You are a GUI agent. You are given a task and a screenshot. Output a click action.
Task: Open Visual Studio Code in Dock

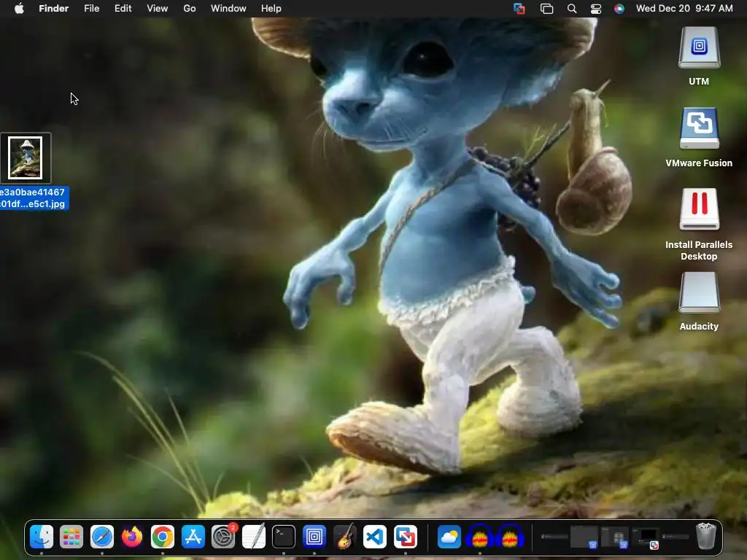pos(375,537)
